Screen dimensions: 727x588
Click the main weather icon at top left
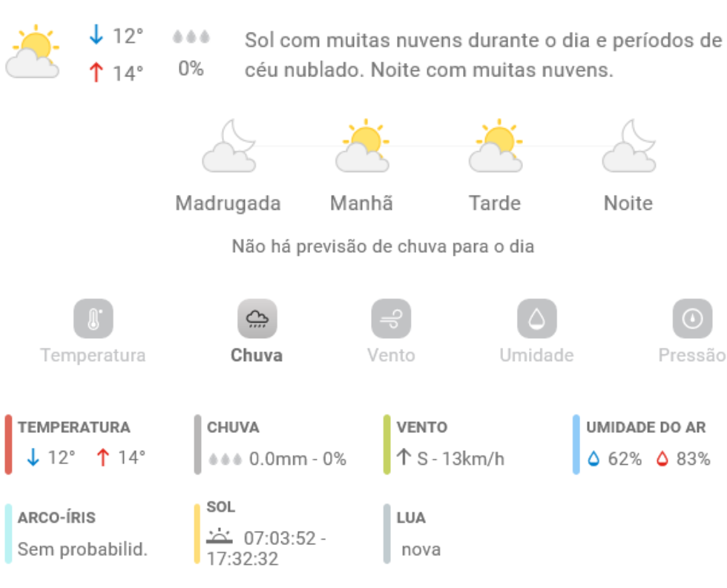(x=33, y=52)
